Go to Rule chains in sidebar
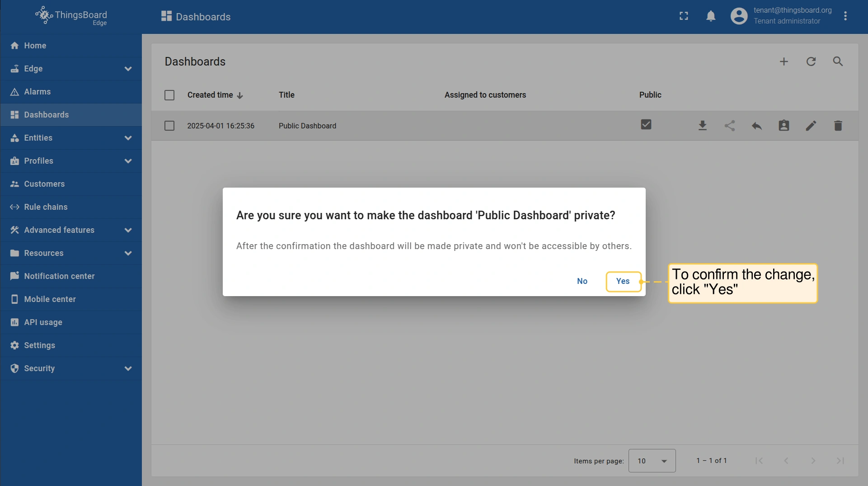868x486 pixels. tap(46, 207)
